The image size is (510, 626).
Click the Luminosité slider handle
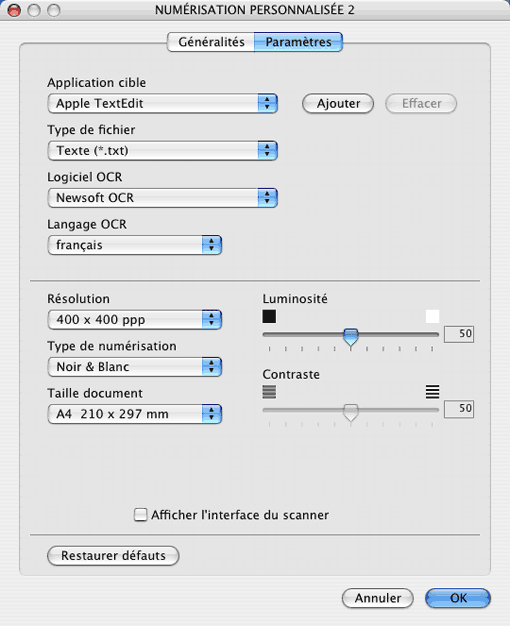351,337
